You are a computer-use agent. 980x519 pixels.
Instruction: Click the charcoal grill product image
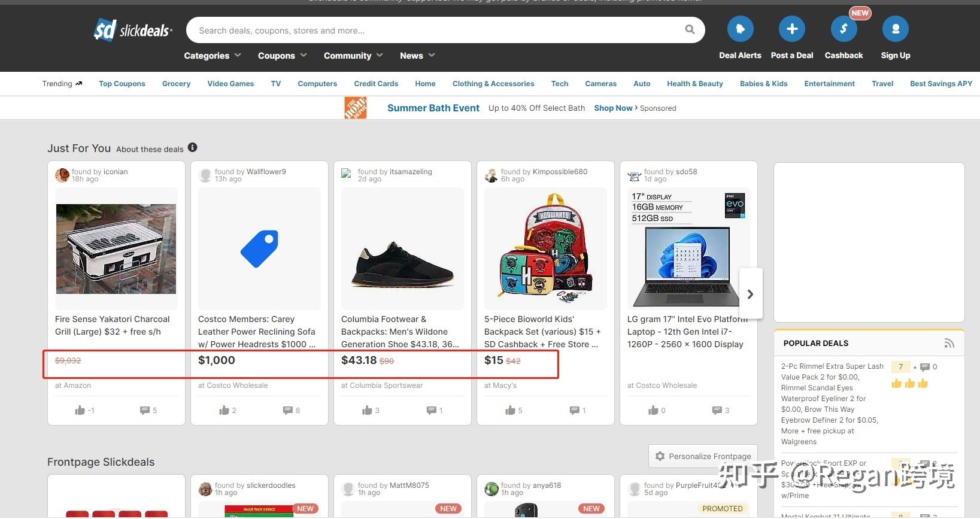[x=116, y=249]
